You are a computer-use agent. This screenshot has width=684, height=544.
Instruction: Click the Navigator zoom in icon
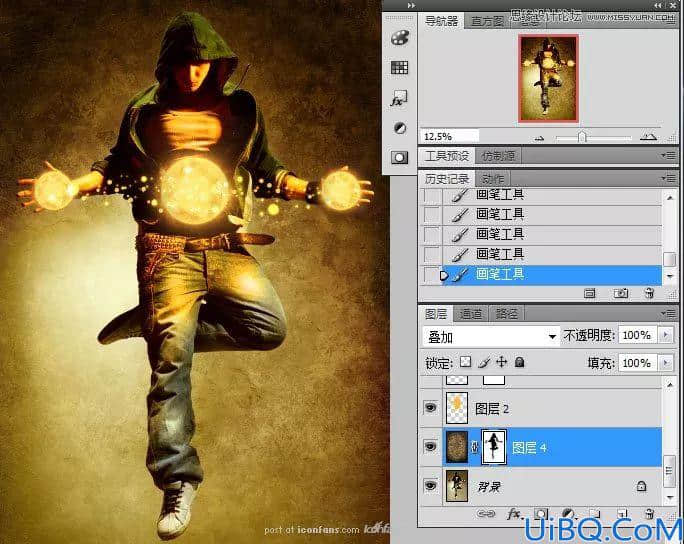click(x=648, y=137)
